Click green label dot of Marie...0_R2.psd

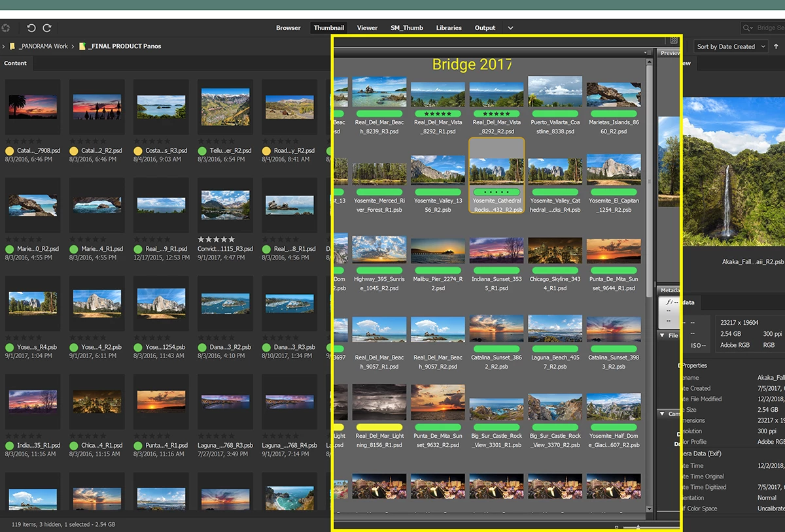(10, 249)
